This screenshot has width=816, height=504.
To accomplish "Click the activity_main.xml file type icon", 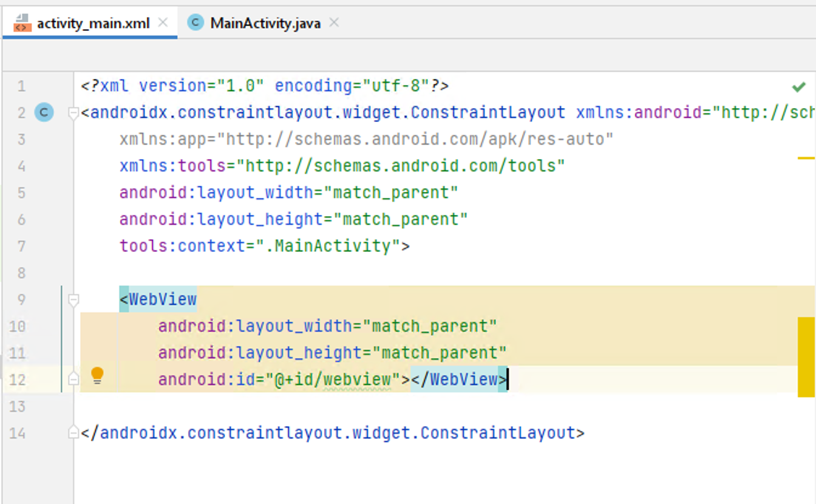I will (x=22, y=23).
